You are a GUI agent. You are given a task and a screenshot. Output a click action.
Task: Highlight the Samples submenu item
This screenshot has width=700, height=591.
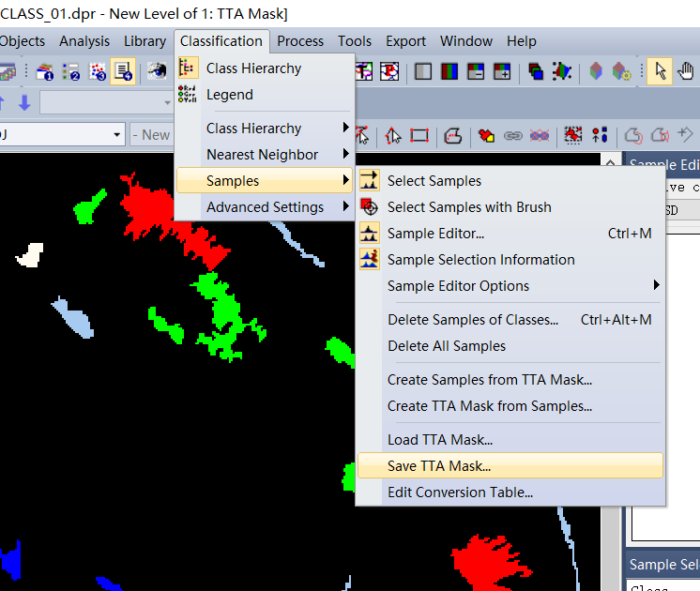click(265, 180)
